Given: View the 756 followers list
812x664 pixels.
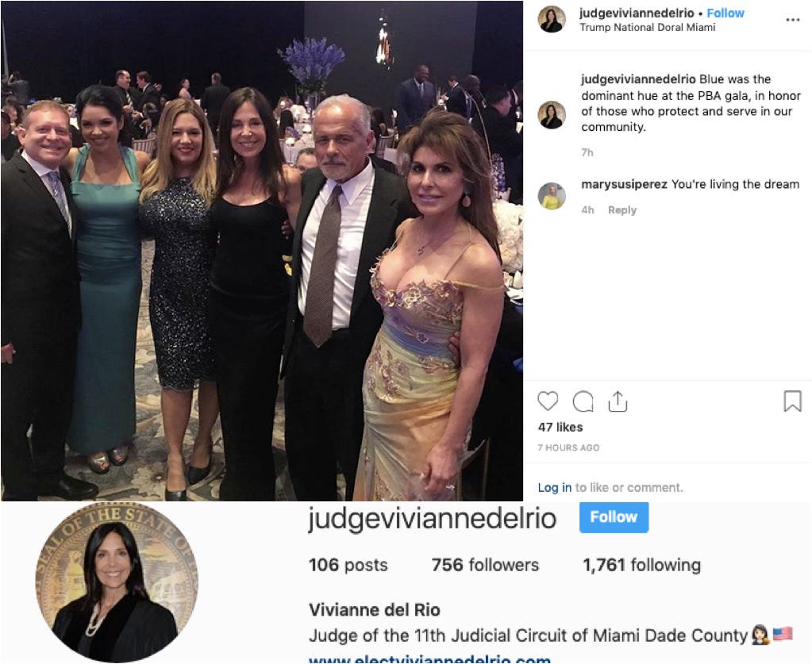Looking at the screenshot, I should click(x=485, y=565).
